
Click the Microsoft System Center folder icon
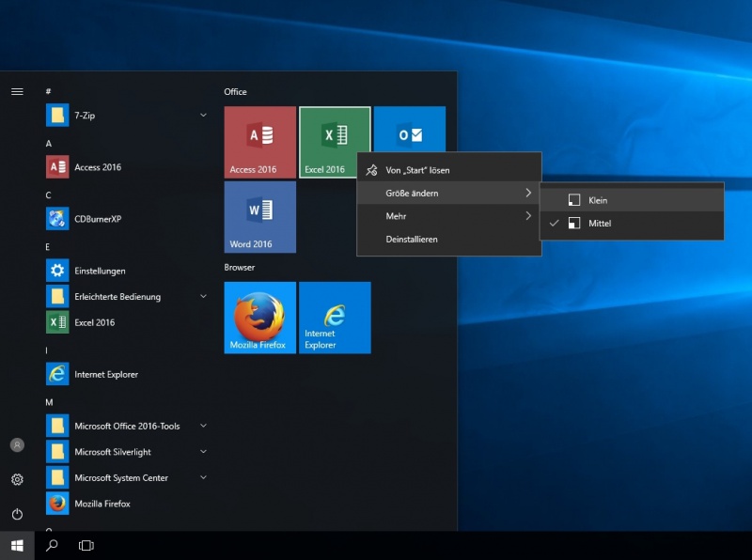click(57, 477)
